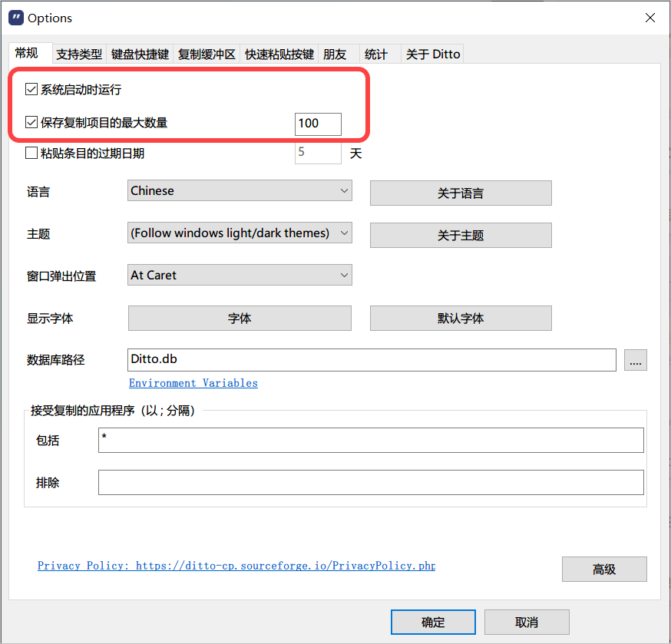Switch to the 常规 tab
Viewport: 671px width, 644px height.
[31, 53]
